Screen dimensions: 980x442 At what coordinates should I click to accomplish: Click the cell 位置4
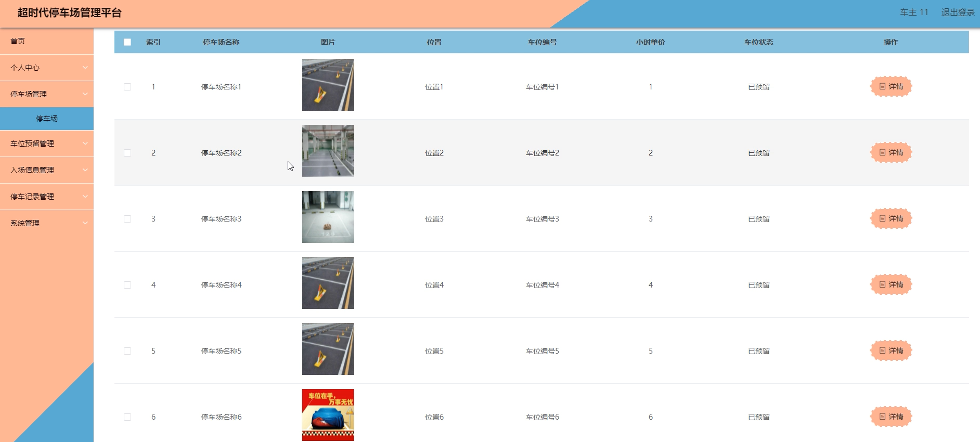pos(434,285)
